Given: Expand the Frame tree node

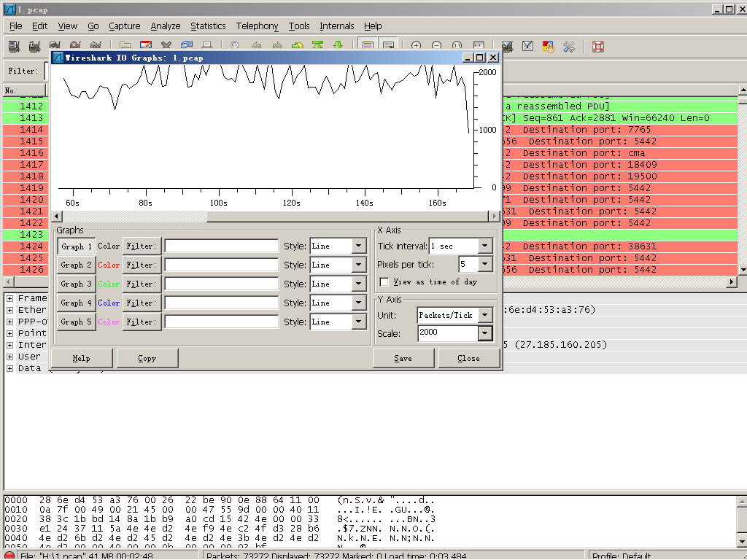Looking at the screenshot, I should [x=9, y=298].
